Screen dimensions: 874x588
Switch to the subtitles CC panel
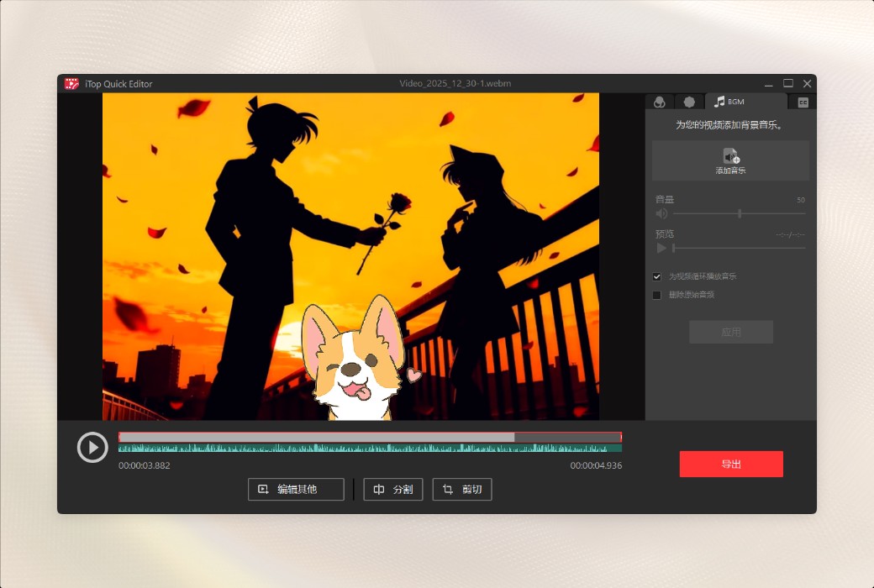(803, 101)
